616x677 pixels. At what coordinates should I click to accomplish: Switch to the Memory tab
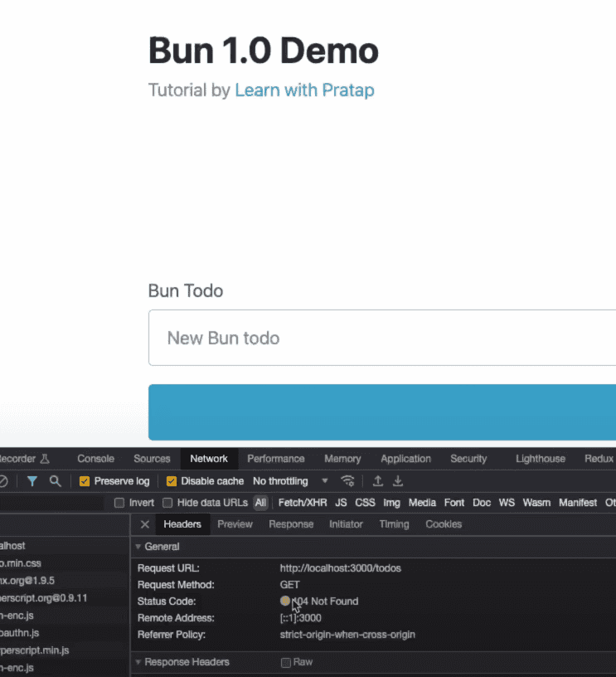342,459
